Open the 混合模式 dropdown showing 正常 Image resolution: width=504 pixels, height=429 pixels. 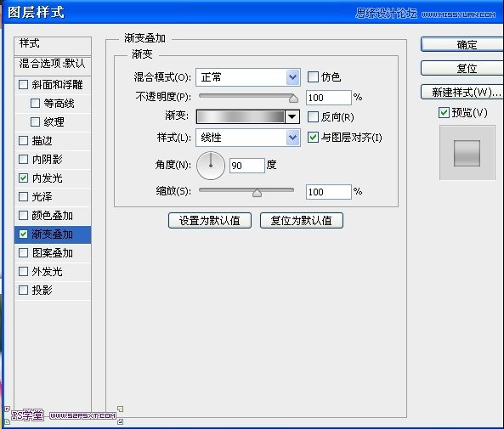(248, 77)
